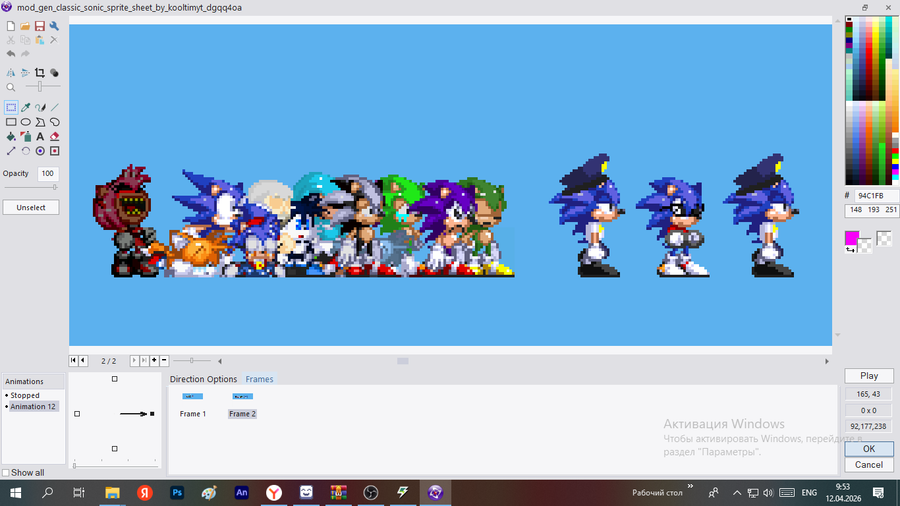
Task: Open the wrench Options icon
Action: pyautogui.click(x=54, y=26)
